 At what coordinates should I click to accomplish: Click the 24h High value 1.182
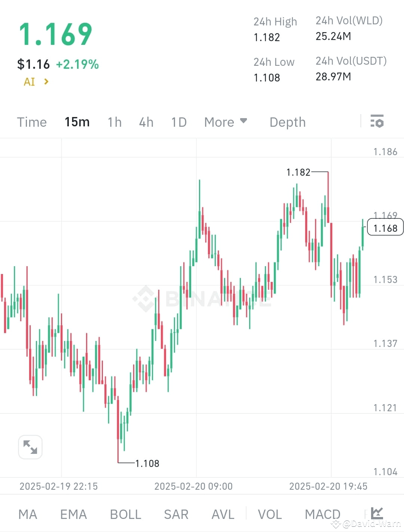(x=266, y=37)
